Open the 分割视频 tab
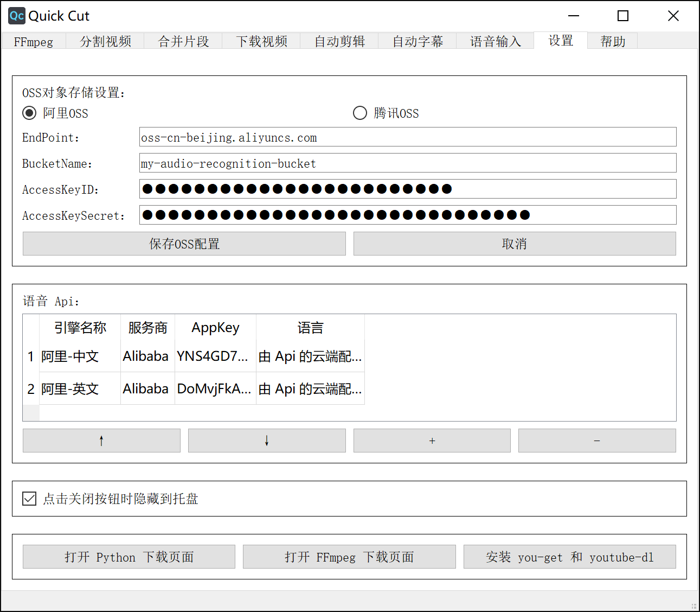The height and width of the screenshot is (612, 700). (105, 41)
